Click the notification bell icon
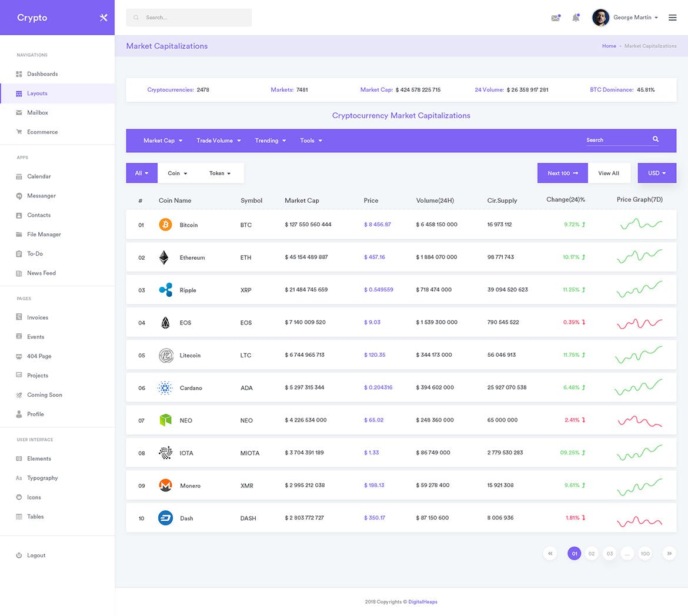 point(576,17)
